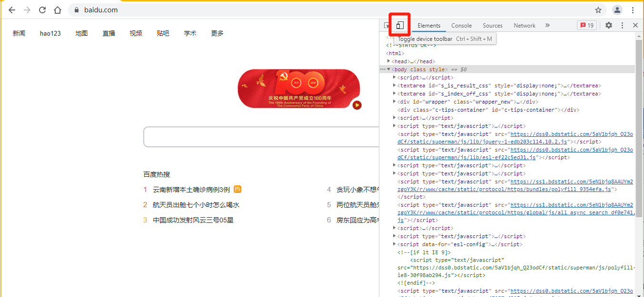Expand textarea s_index_off_css node
The height and width of the screenshot is (297, 644).
click(x=395, y=93)
